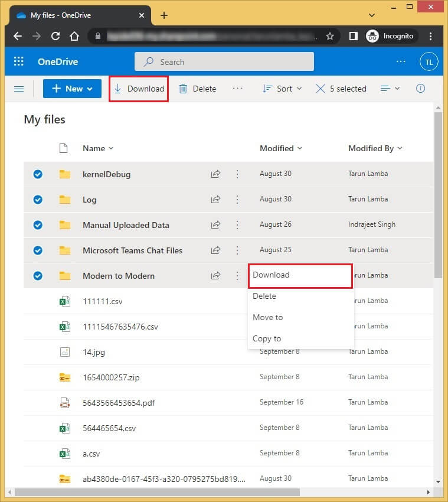Open the information details pane icon

[420, 89]
